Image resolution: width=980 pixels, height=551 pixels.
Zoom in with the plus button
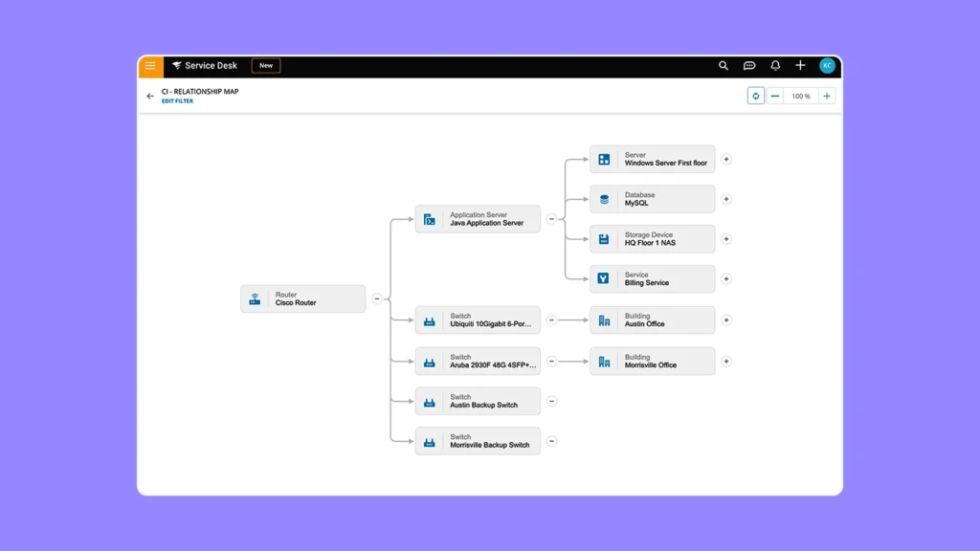pos(827,96)
